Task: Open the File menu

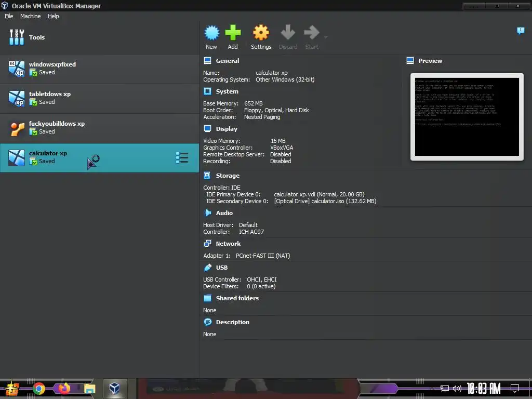Action: click(9, 16)
